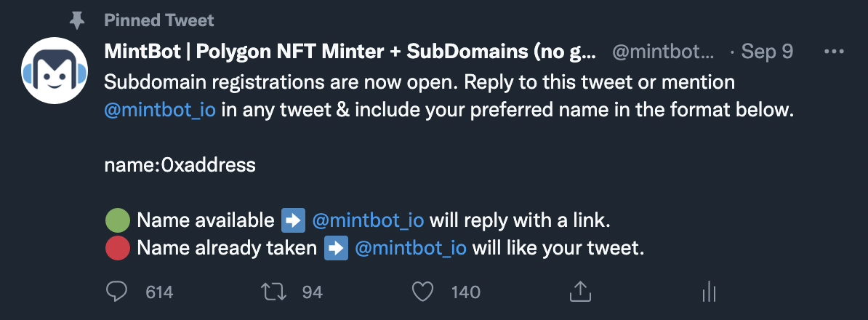Viewport: 868px width, 320px height.
Task: Click the 140 likes count
Action: tap(465, 292)
